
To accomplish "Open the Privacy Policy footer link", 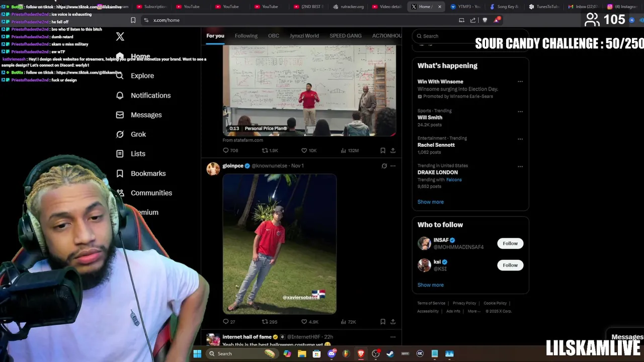I will tap(464, 303).
